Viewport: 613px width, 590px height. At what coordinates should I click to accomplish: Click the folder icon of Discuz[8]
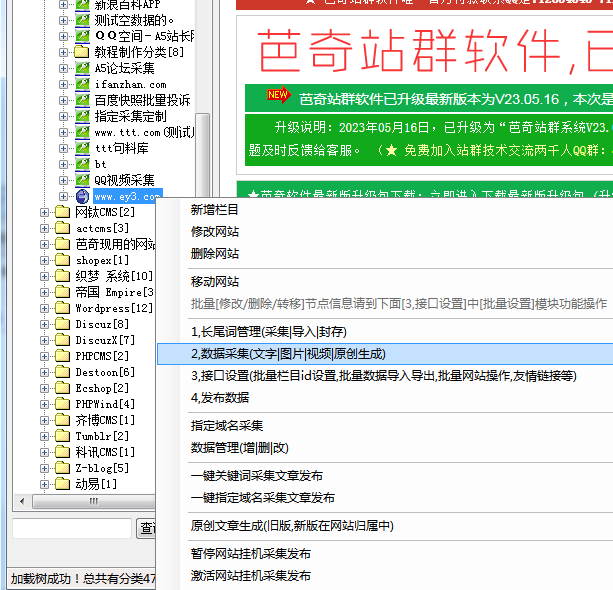(63, 325)
